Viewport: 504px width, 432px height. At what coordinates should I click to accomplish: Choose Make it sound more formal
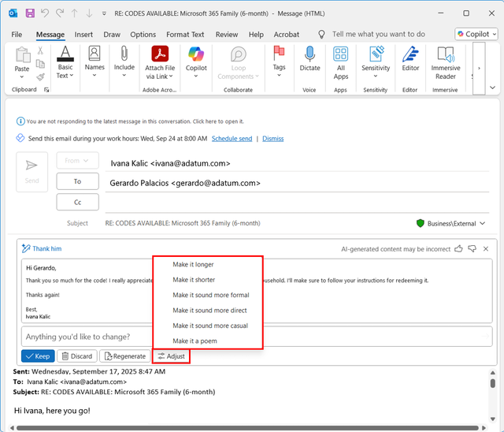pyautogui.click(x=208, y=295)
